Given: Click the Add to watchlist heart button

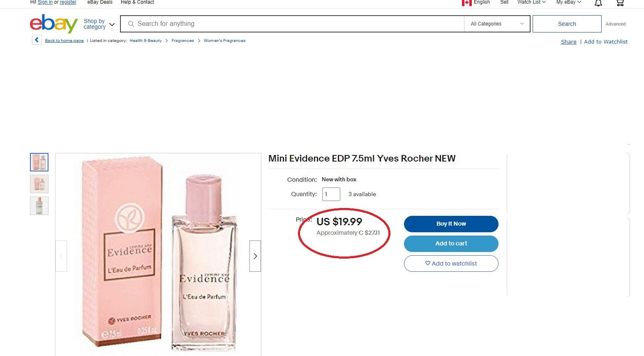Looking at the screenshot, I should click(x=451, y=264).
